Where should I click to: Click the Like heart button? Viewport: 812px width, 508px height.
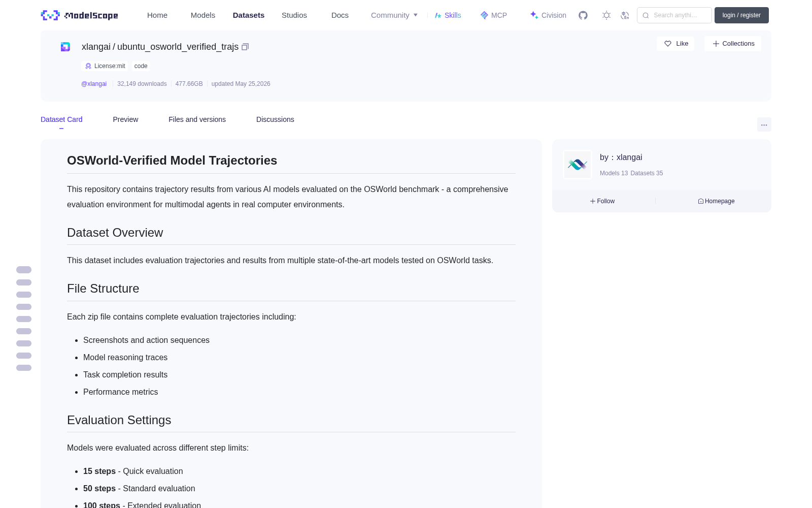pyautogui.click(x=675, y=44)
